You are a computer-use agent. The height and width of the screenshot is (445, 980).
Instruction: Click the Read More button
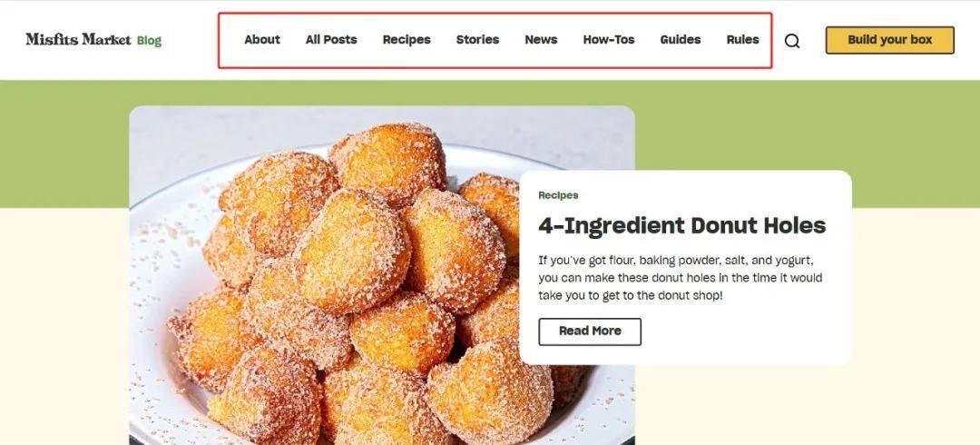(x=590, y=331)
